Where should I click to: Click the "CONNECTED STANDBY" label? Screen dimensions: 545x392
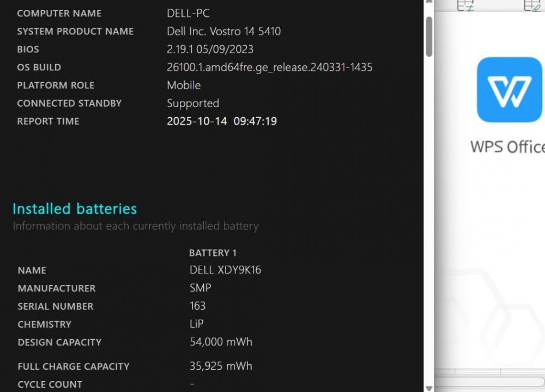click(x=69, y=103)
